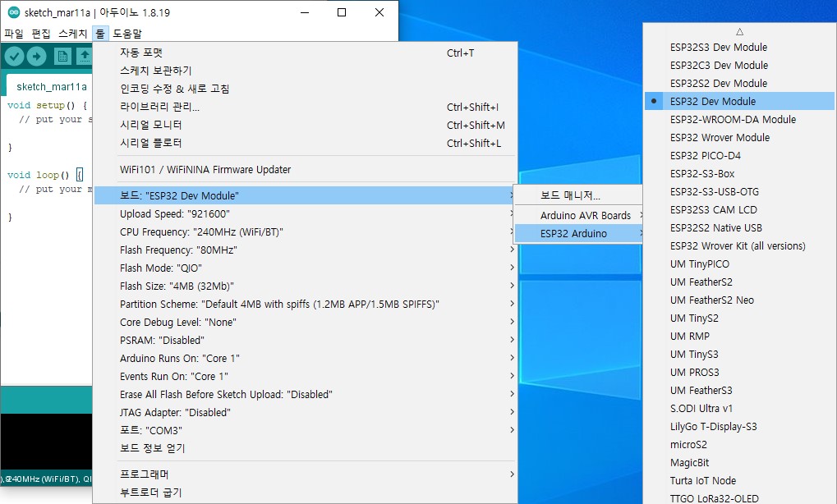Switch to the sketch_mar11a tab
This screenshot has height=504, width=837.
[51, 86]
